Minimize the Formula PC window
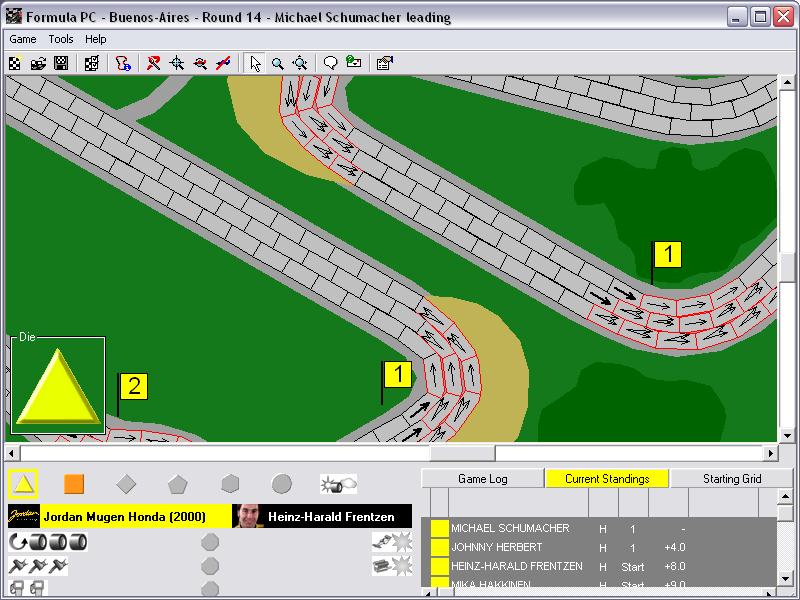This screenshot has height=600, width=800. tap(736, 17)
